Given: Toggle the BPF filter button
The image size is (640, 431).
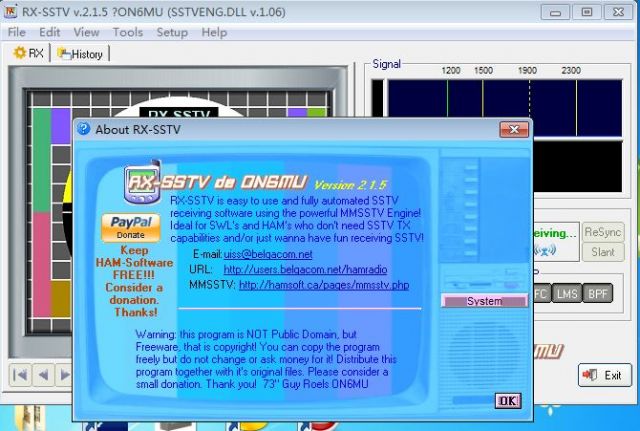Looking at the screenshot, I should pos(598,293).
